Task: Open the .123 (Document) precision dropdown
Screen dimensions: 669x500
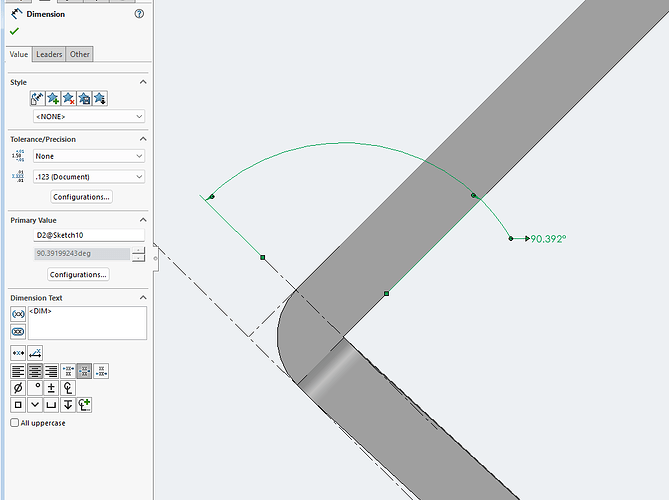Action: (x=89, y=177)
